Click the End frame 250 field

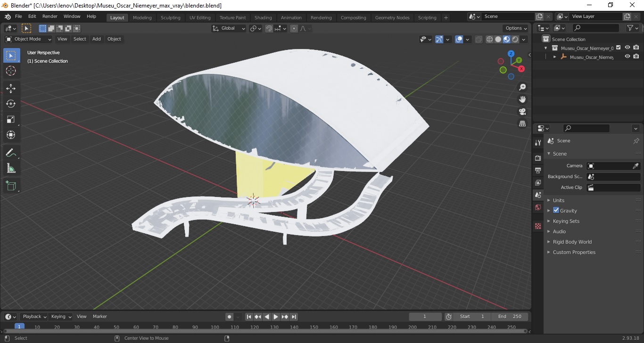(510, 317)
